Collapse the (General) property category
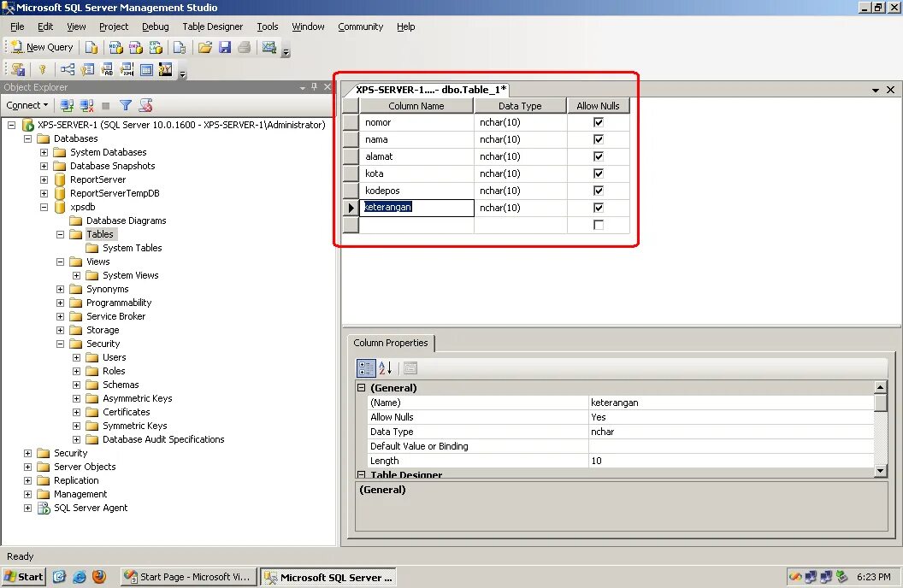Viewport: 903px width, 588px height. (362, 388)
